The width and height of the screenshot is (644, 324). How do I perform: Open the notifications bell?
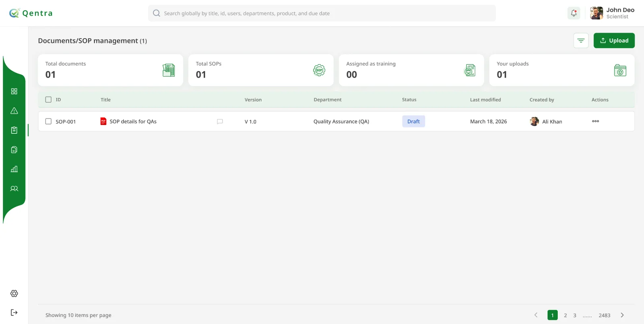[574, 13]
